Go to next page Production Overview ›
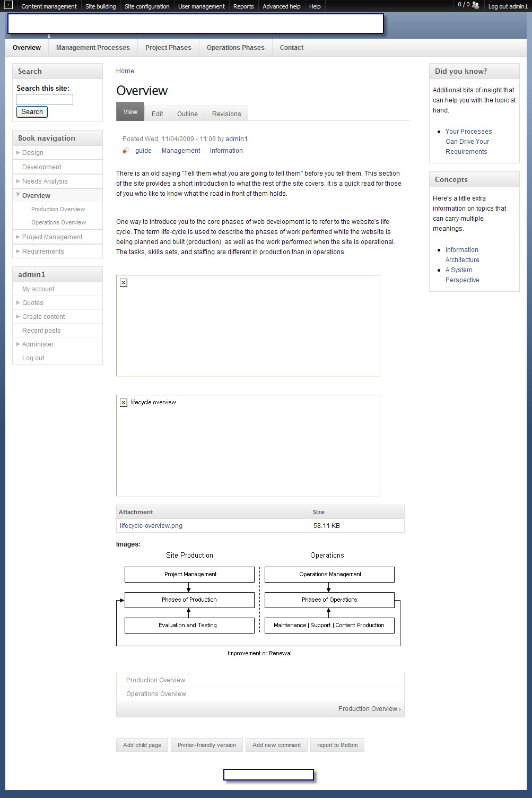 pyautogui.click(x=369, y=709)
